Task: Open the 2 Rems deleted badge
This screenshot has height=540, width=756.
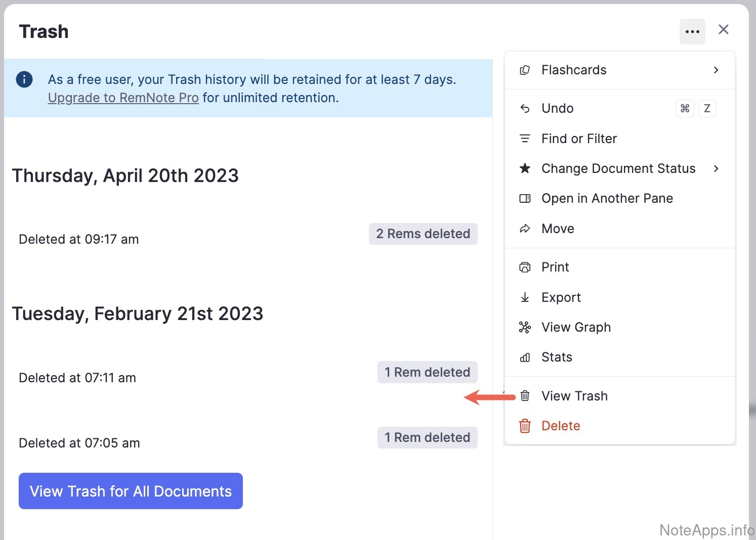Action: 423,234
